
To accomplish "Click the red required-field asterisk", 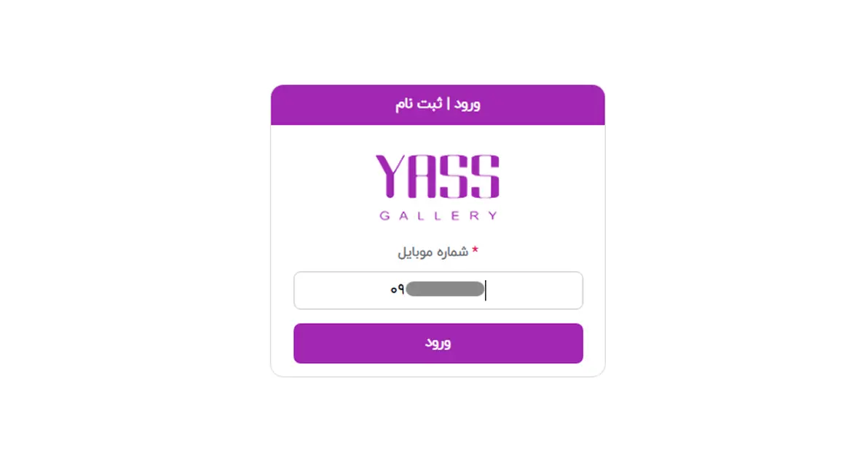I will (475, 250).
